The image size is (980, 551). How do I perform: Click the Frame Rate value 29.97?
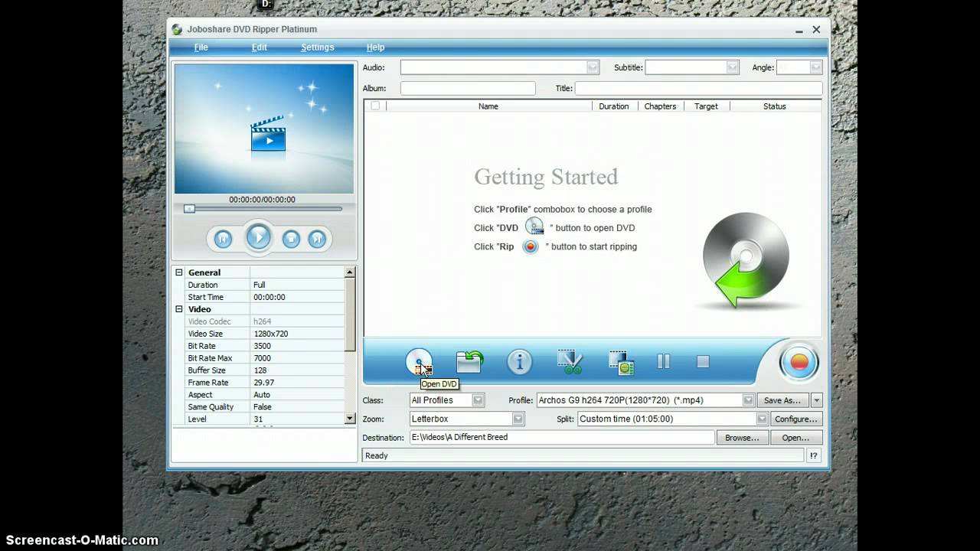pyautogui.click(x=264, y=383)
